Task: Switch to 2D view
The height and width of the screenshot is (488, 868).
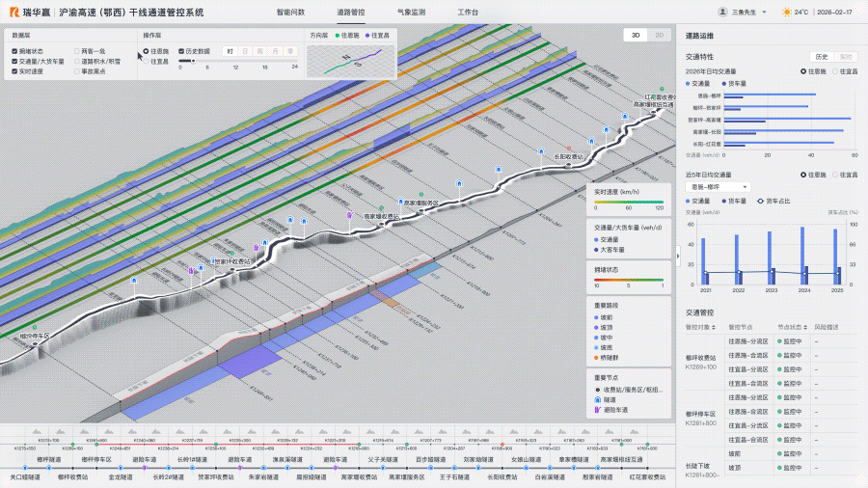Action: pyautogui.click(x=659, y=35)
